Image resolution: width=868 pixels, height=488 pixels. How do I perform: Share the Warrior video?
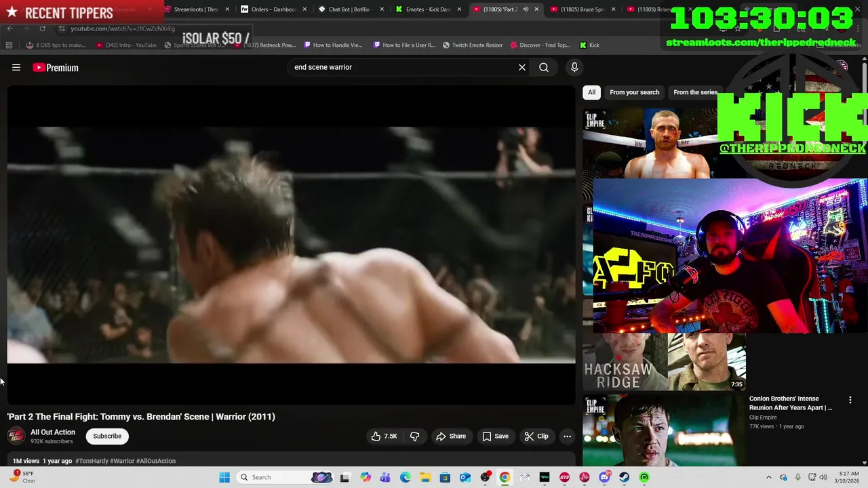[451, 436]
